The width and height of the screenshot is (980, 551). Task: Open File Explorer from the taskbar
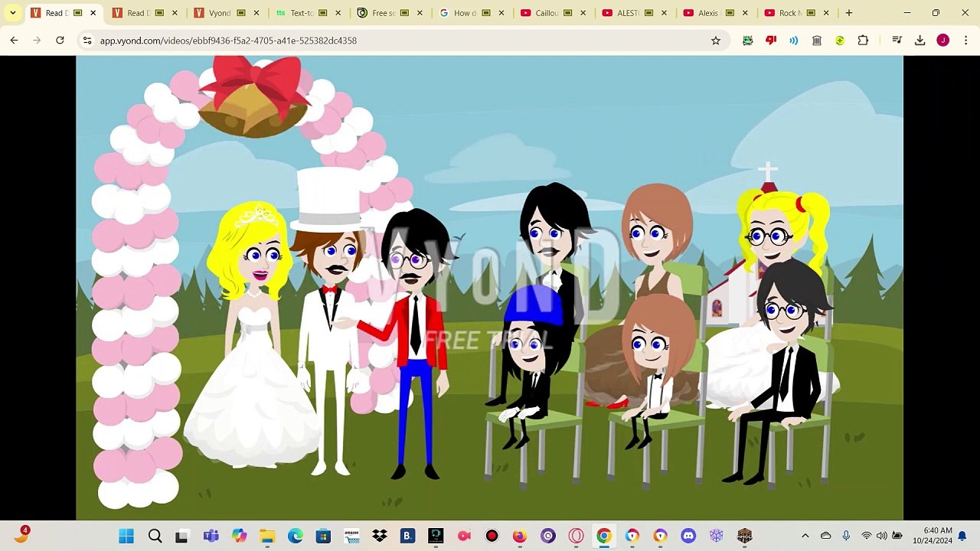(266, 536)
